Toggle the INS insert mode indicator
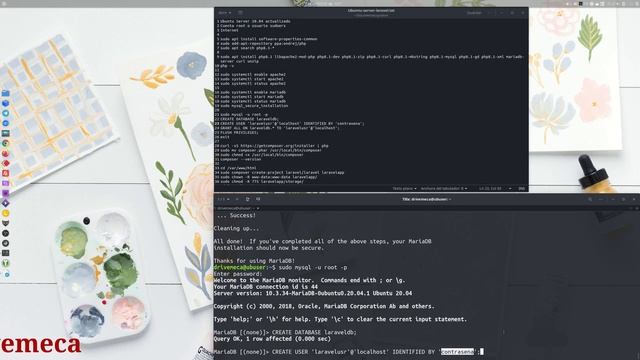The height and width of the screenshot is (360, 640). 521,189
